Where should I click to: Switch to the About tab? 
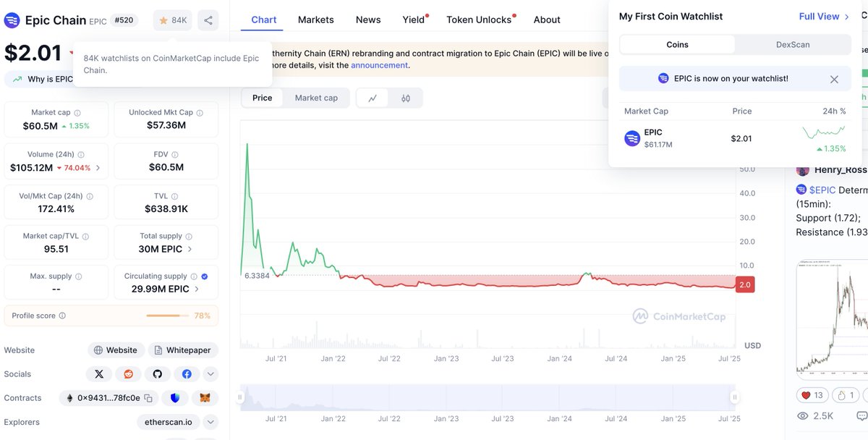pyautogui.click(x=547, y=20)
